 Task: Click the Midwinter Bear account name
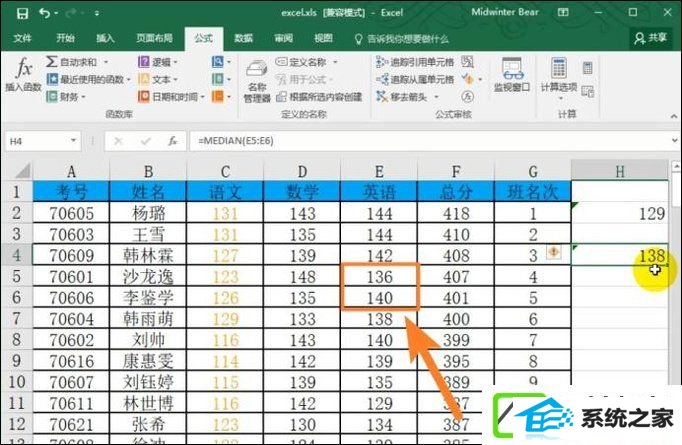tap(505, 12)
